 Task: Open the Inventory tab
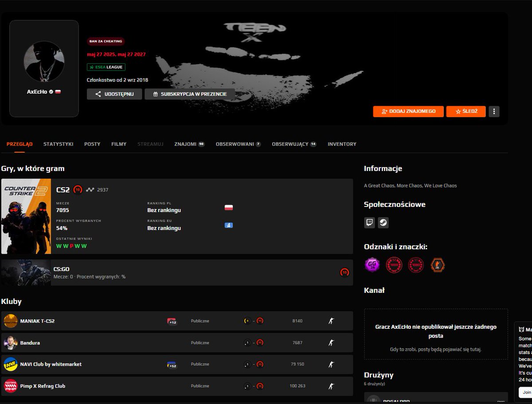coord(342,144)
